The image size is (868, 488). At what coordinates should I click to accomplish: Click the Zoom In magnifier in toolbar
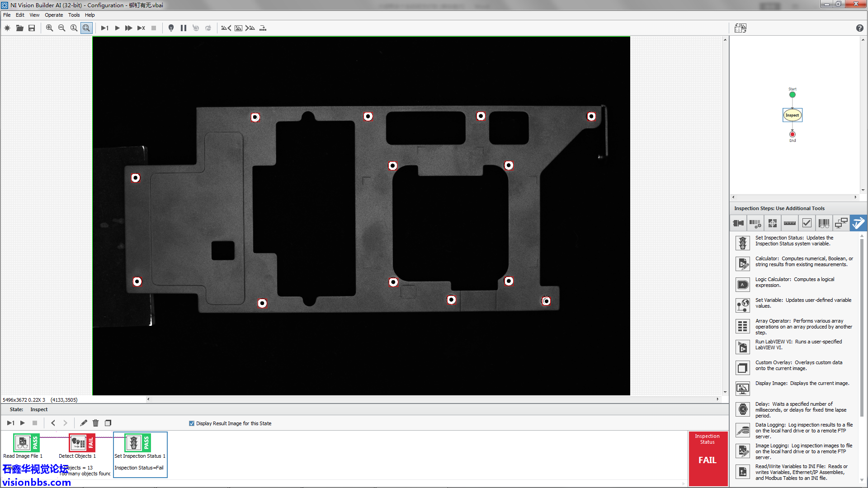click(49, 28)
